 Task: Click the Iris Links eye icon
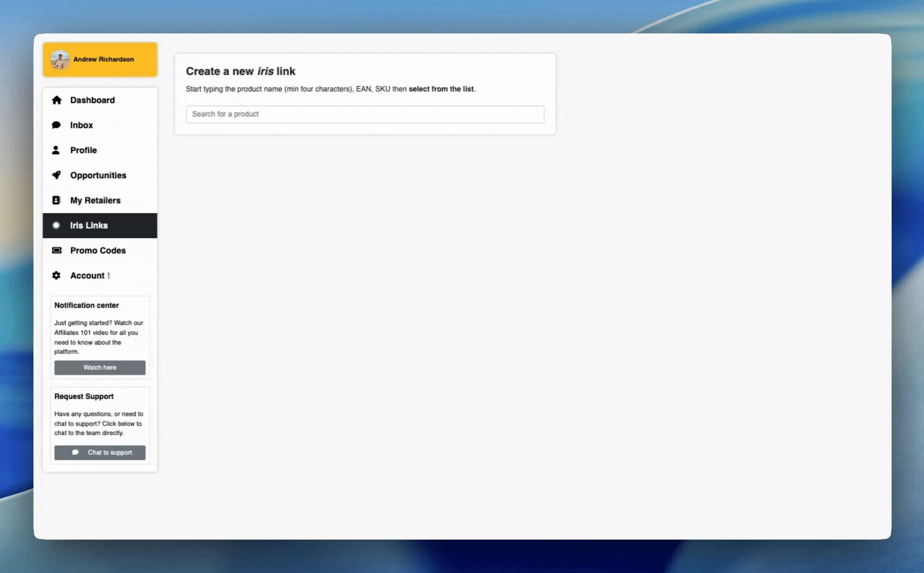pos(57,225)
